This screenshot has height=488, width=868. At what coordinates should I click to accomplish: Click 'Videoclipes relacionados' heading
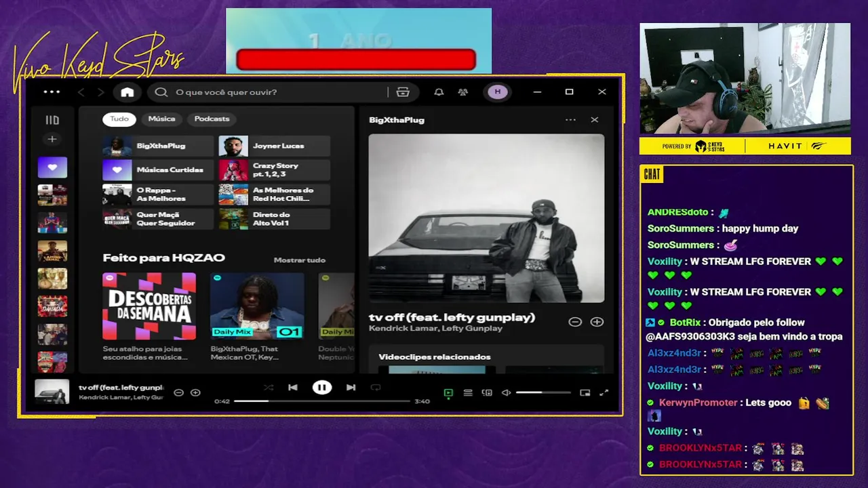click(435, 357)
